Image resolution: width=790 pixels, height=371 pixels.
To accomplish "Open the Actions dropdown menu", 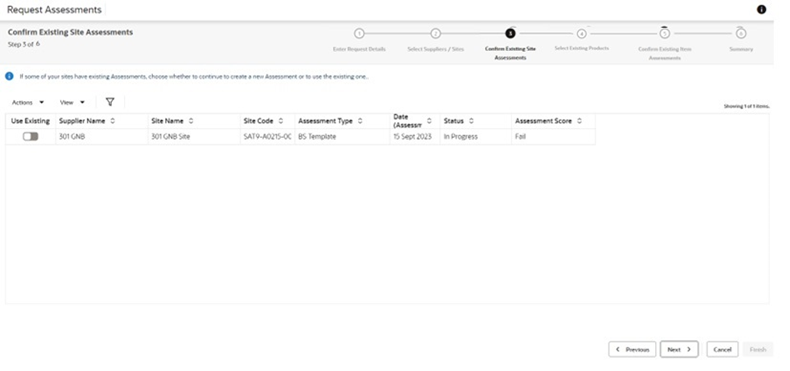I will click(28, 102).
